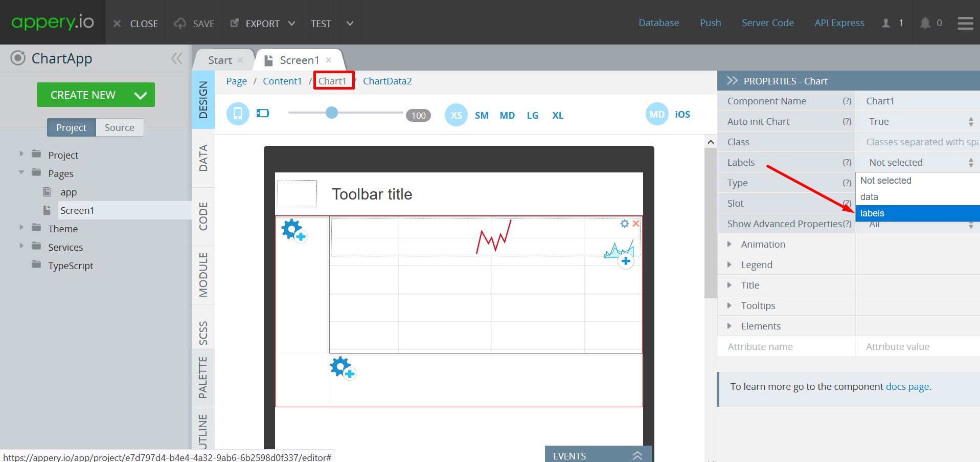The width and height of the screenshot is (980, 462).
Task: Open the component docs page link
Action: pyautogui.click(x=907, y=387)
